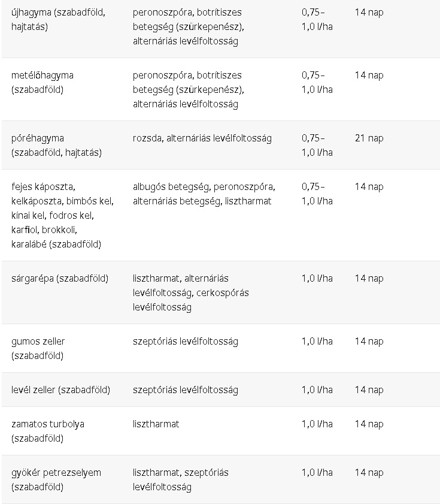Click the 14 nap value for gyökér petrezselyem

(x=369, y=473)
